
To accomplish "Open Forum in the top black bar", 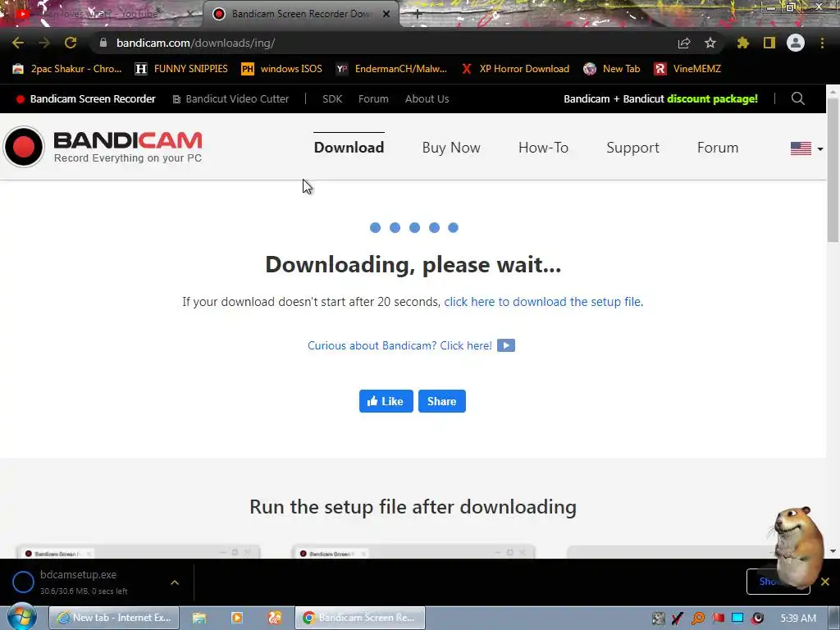I will [373, 99].
